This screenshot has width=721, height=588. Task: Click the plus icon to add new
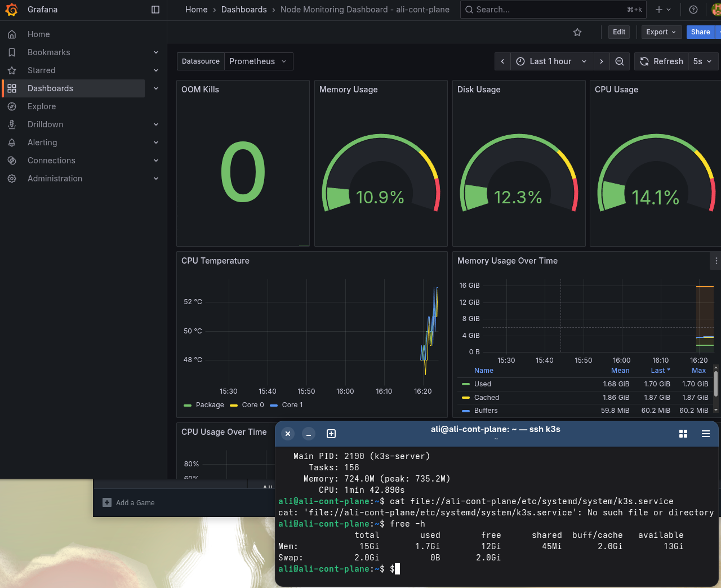659,10
